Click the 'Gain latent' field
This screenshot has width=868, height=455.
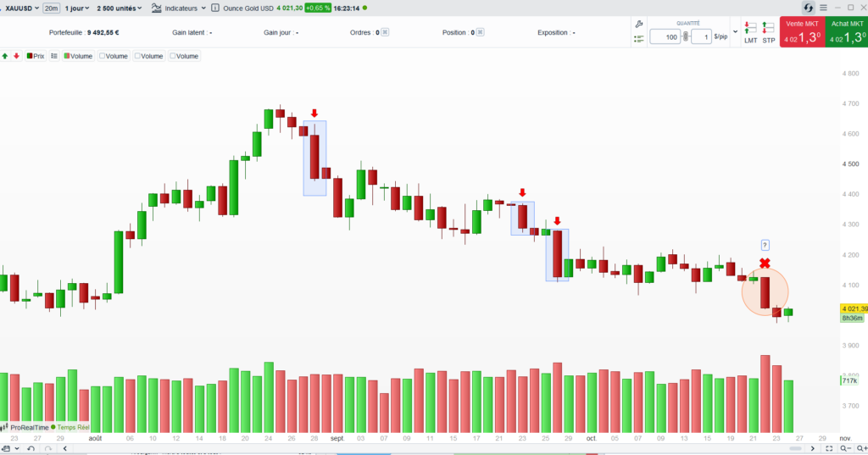(192, 33)
